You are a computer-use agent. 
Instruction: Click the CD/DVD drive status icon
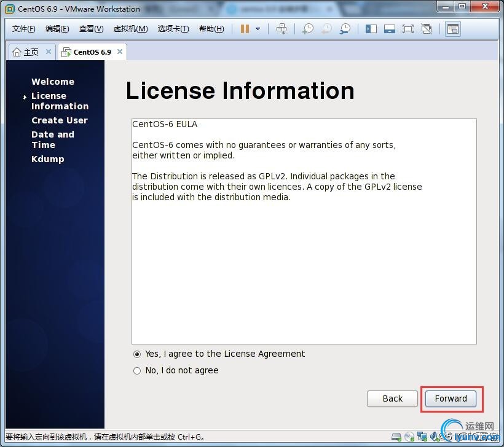(409, 437)
